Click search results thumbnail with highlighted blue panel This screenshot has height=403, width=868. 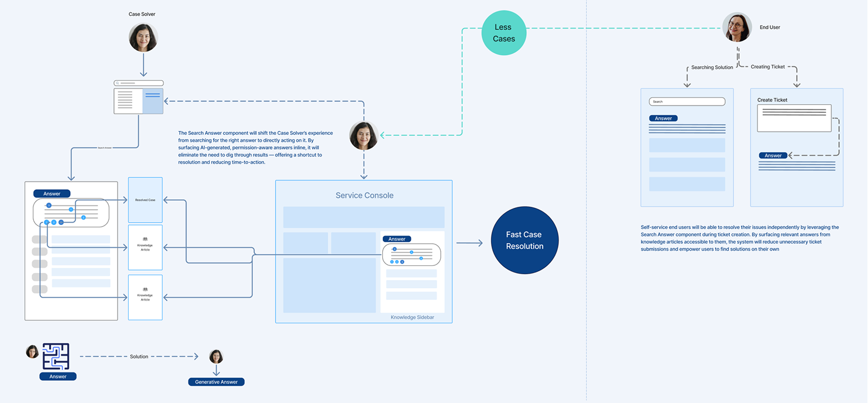139,101
